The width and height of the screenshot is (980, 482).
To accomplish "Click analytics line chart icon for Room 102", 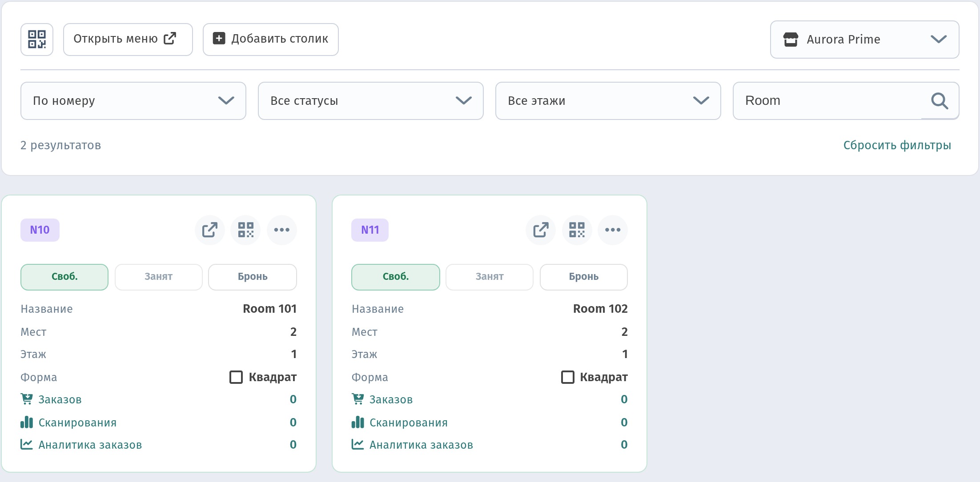I will (357, 444).
